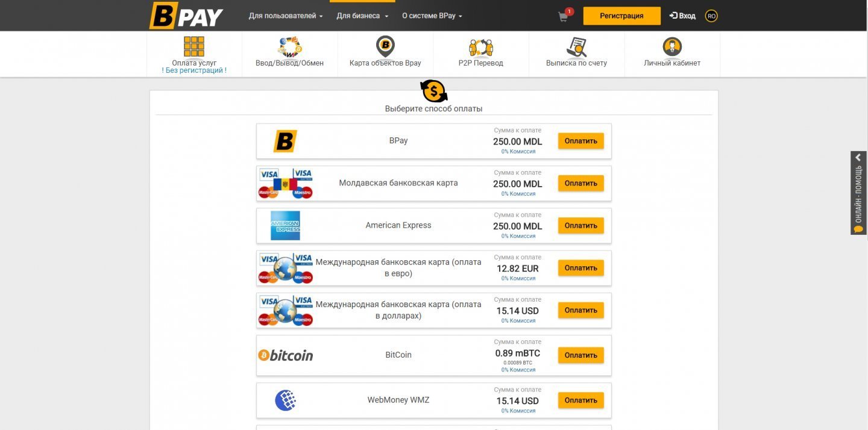
Task: Click Оплатить for American Express
Action: pyautogui.click(x=581, y=225)
